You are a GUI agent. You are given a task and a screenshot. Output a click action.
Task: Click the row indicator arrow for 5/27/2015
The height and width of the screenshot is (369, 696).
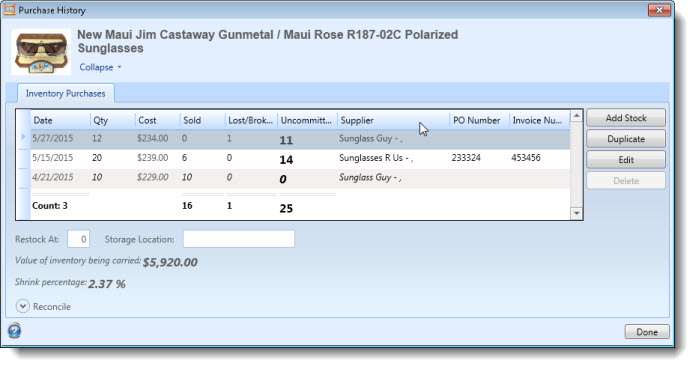(x=23, y=138)
